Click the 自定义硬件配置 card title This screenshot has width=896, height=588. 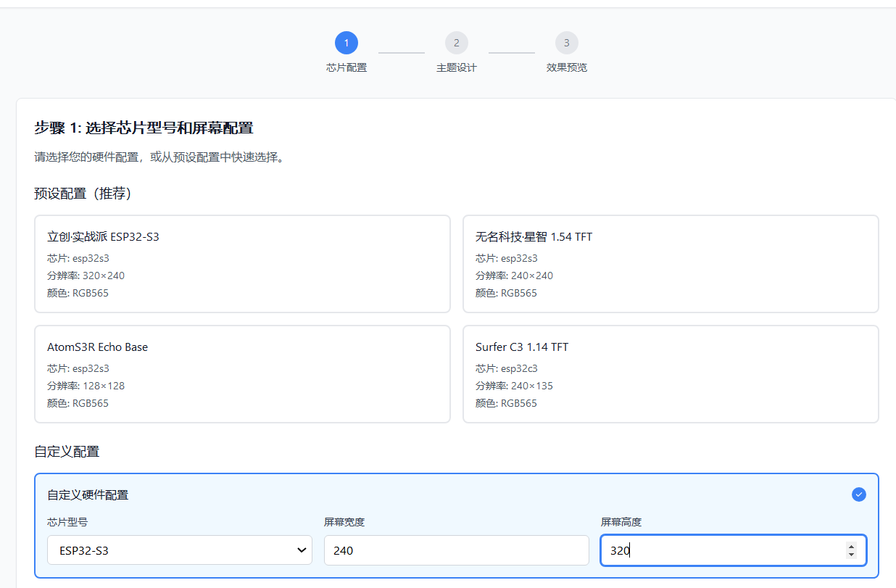(x=88, y=495)
